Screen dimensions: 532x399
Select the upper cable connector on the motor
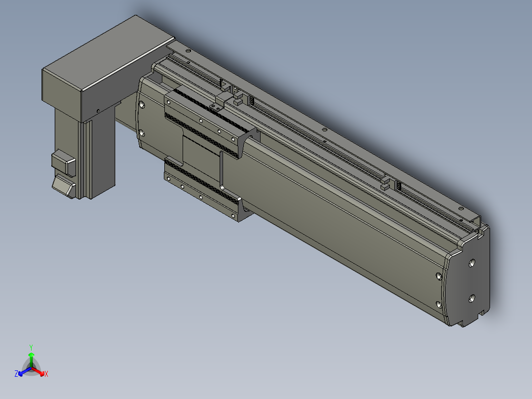click(x=64, y=162)
